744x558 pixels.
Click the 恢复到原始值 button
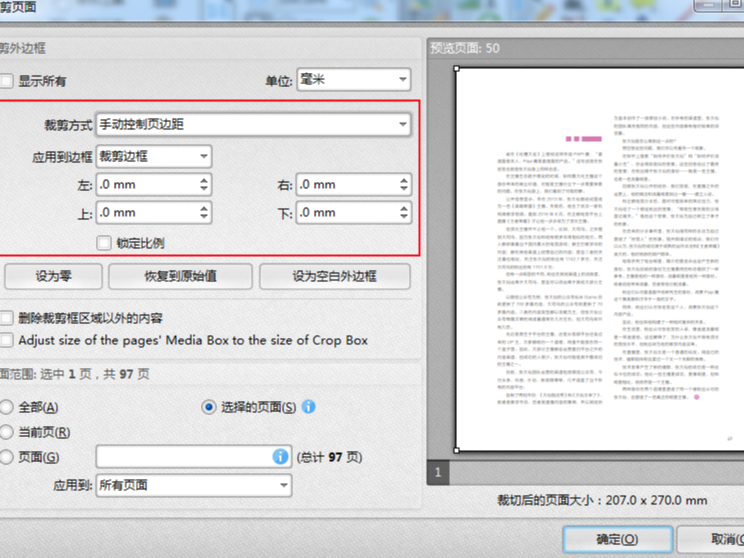[180, 276]
